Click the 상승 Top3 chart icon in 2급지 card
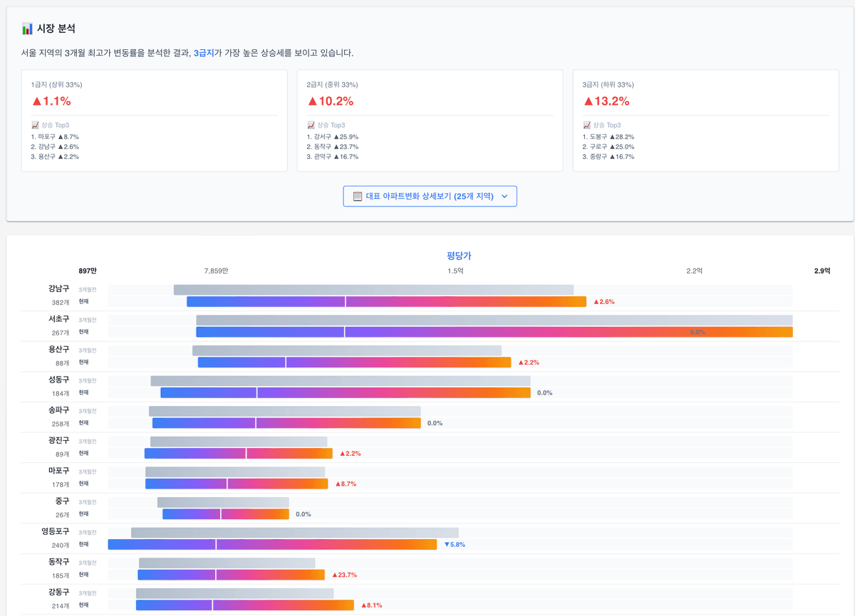The height and width of the screenshot is (616, 855). (x=311, y=125)
